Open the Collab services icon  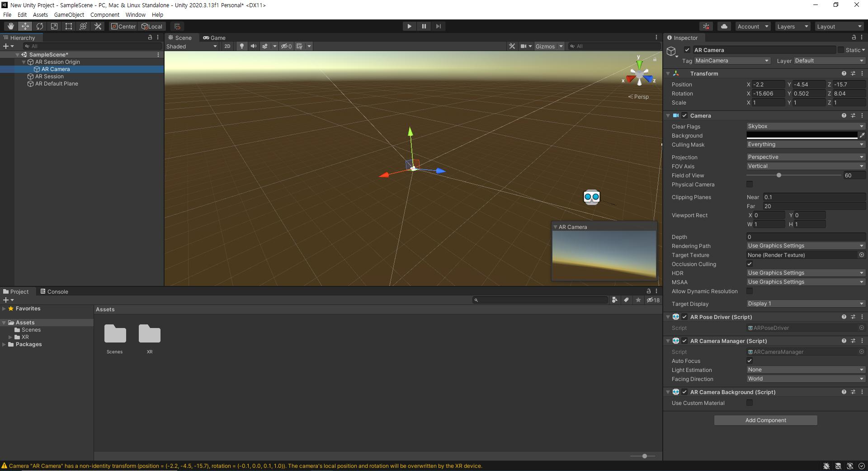[706, 26]
